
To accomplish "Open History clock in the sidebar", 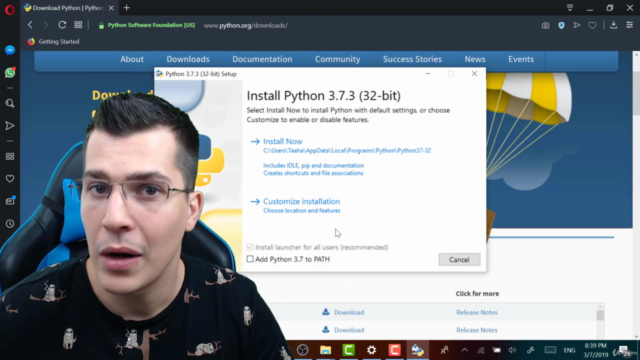I will click(x=10, y=224).
